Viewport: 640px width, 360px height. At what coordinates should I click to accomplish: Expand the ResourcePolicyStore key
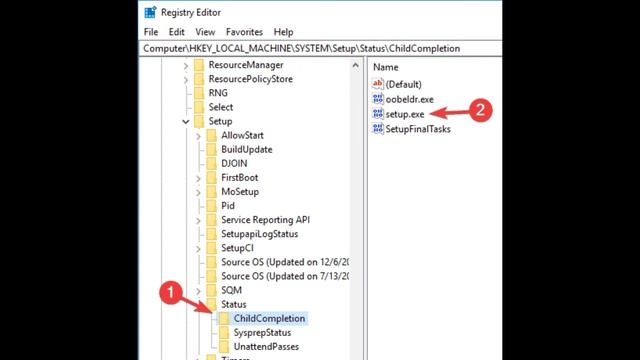(x=186, y=80)
